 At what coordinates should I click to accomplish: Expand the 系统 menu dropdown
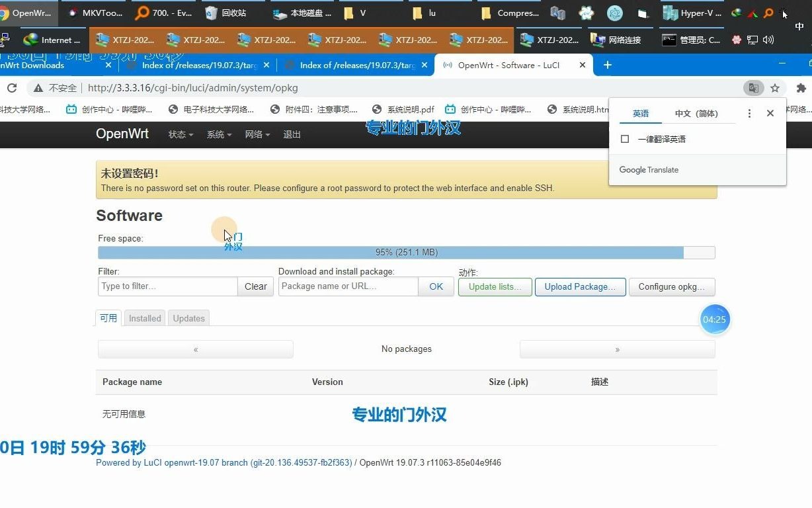pos(219,134)
